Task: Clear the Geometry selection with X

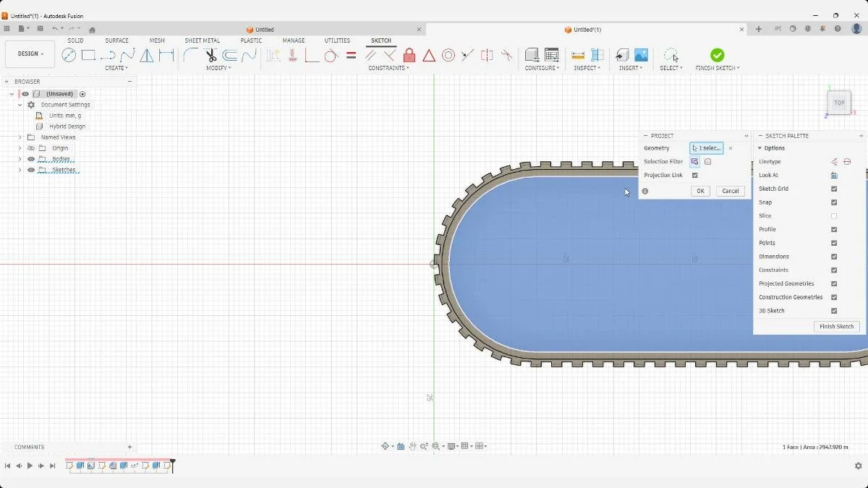Action: point(731,148)
